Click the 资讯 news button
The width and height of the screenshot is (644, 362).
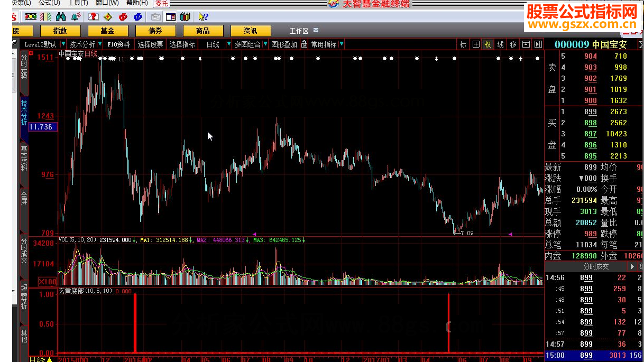(251, 31)
